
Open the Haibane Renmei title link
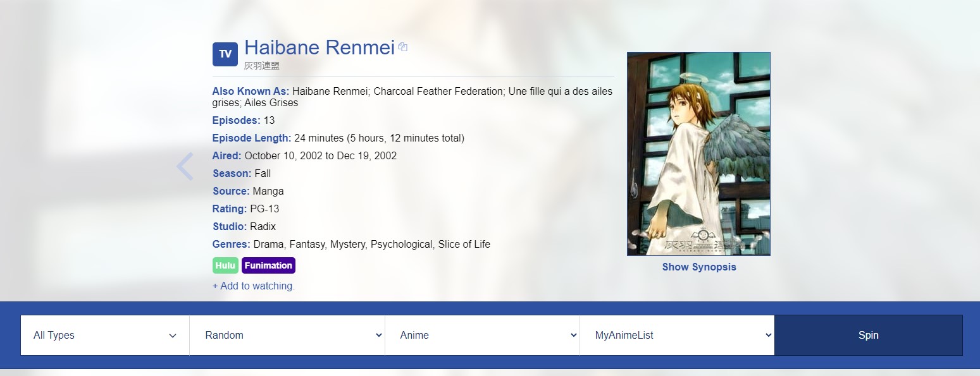click(x=319, y=47)
